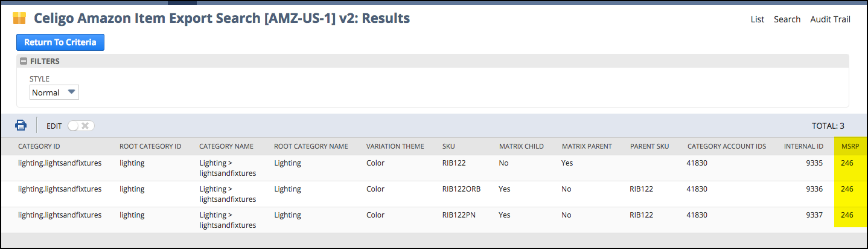868x249 pixels.
Task: Click the printer icon
Action: 21,125
